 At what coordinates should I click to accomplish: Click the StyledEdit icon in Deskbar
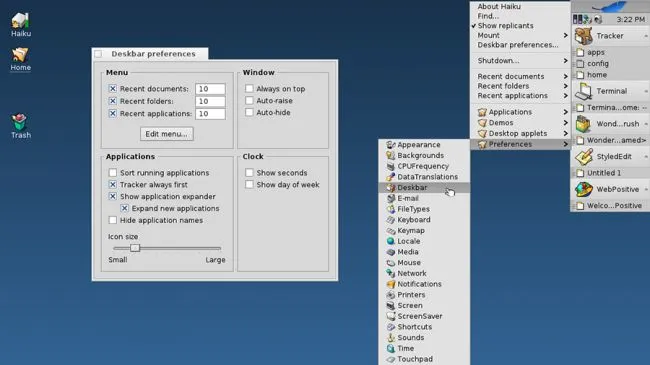pos(583,157)
